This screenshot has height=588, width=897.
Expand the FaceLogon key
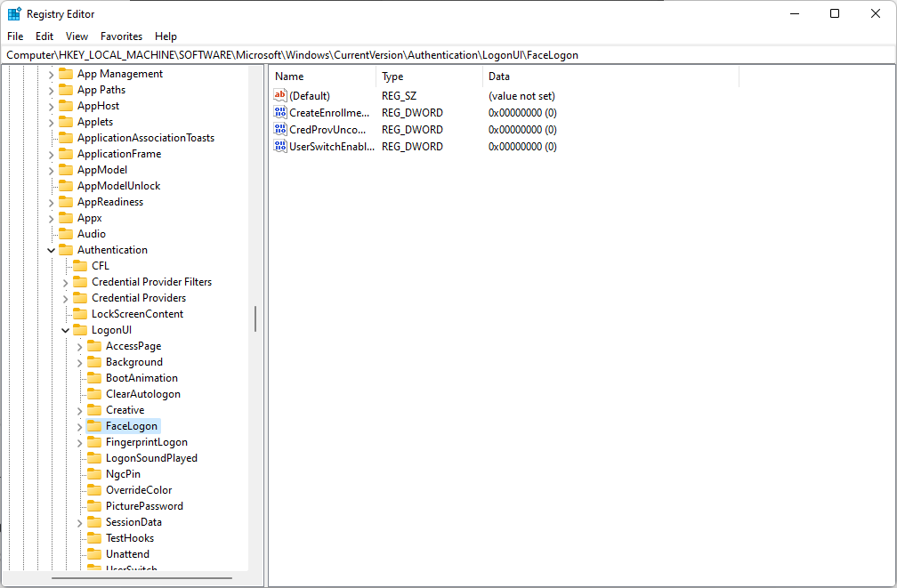click(79, 426)
